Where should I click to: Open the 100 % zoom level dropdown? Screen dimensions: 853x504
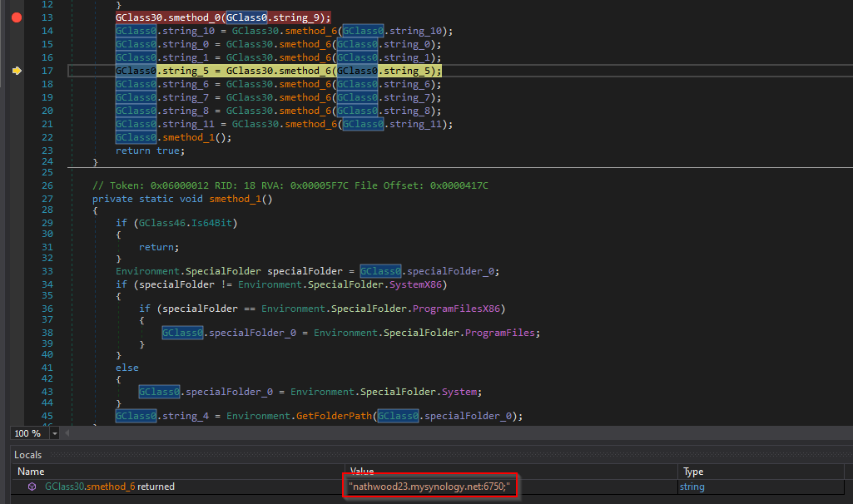[x=54, y=433]
